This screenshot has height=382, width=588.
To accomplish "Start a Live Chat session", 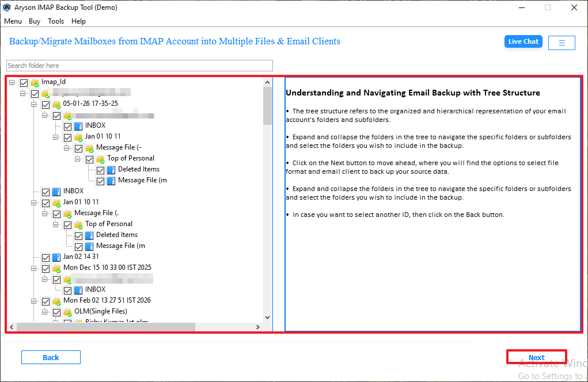I will 523,41.
